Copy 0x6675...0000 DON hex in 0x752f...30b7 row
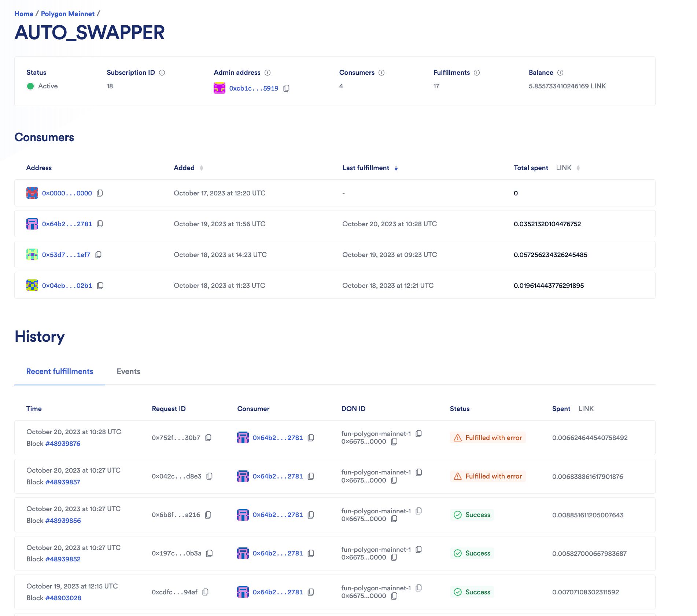The image size is (697, 616). click(x=394, y=442)
